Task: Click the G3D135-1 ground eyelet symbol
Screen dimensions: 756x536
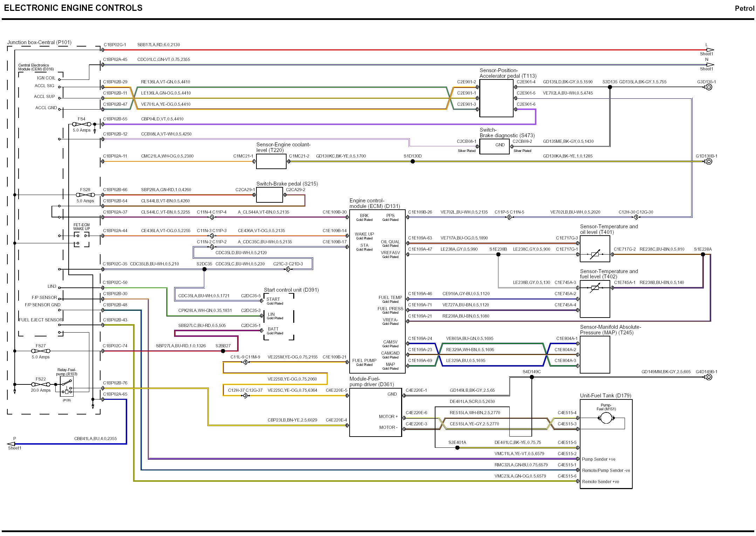Action: tap(708, 87)
